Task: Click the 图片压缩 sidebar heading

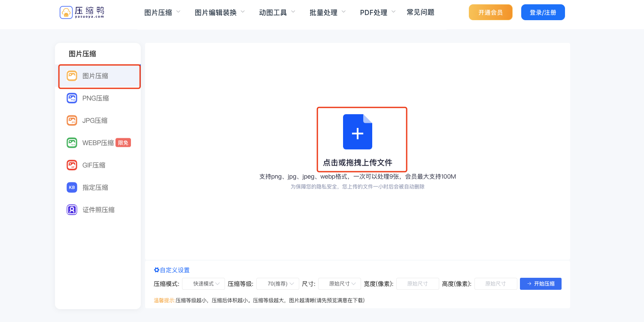Action: [82, 54]
